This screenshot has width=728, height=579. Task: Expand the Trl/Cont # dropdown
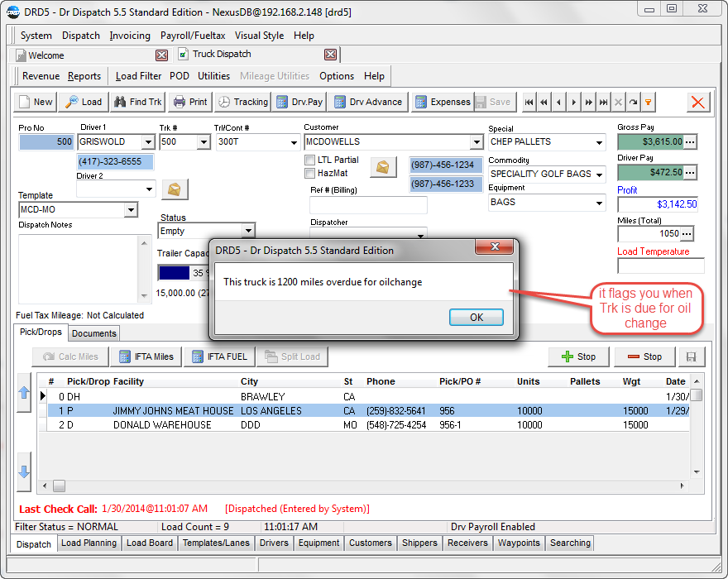pos(294,142)
